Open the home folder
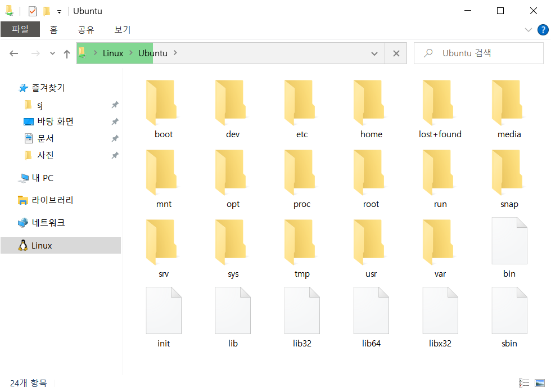This screenshot has height=392, width=551. coord(371,109)
